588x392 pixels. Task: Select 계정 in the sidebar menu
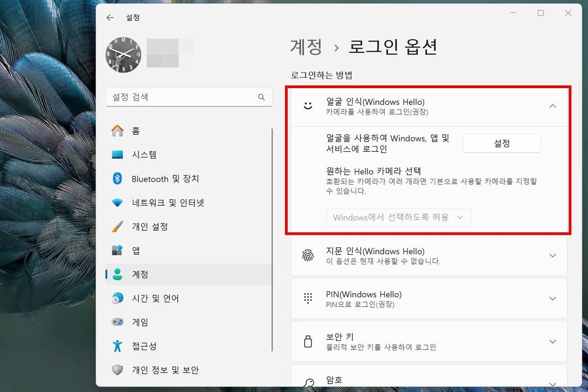click(x=140, y=274)
